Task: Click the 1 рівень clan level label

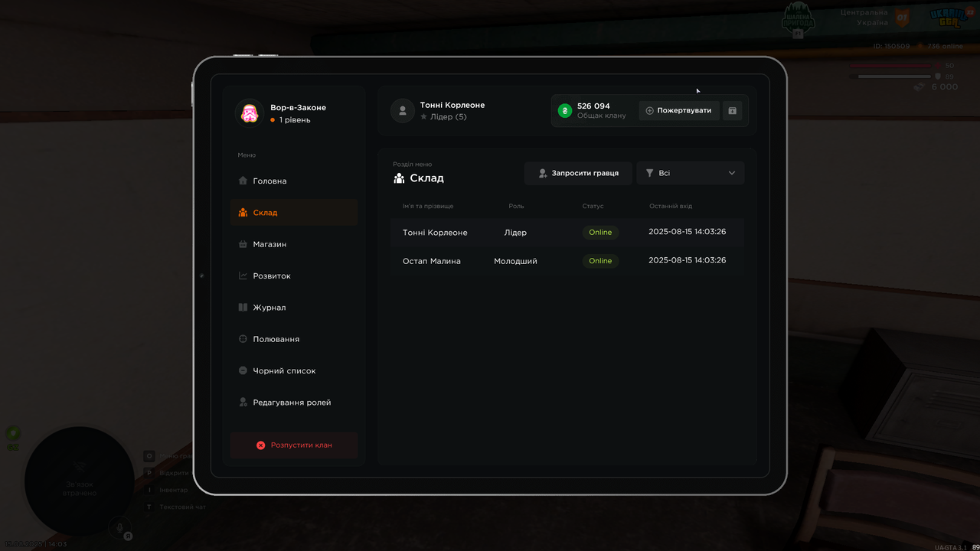Action: (x=295, y=120)
